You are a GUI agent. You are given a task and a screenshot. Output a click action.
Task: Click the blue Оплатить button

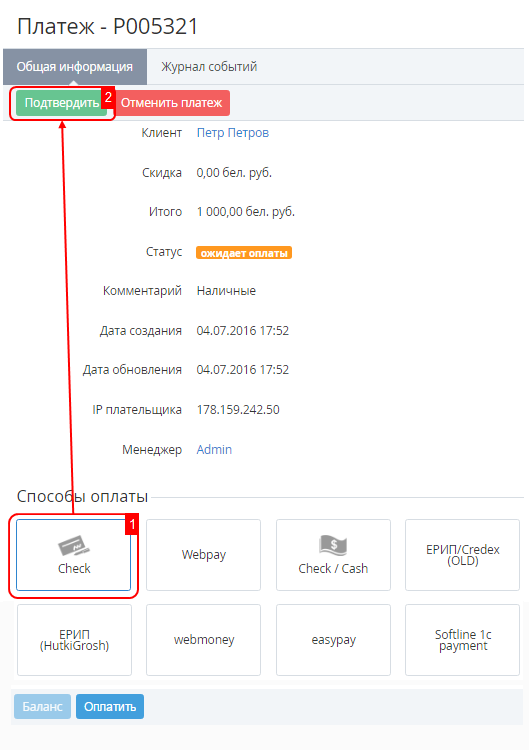pyautogui.click(x=110, y=706)
